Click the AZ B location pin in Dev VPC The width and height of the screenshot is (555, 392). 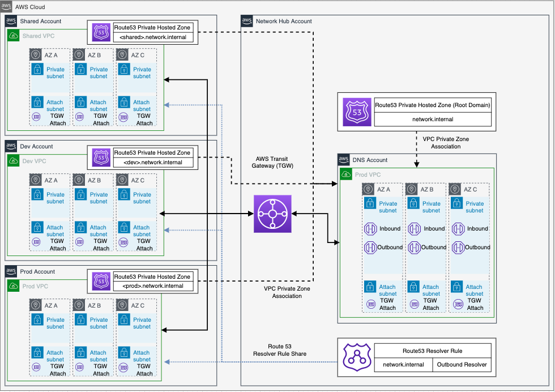(79, 180)
